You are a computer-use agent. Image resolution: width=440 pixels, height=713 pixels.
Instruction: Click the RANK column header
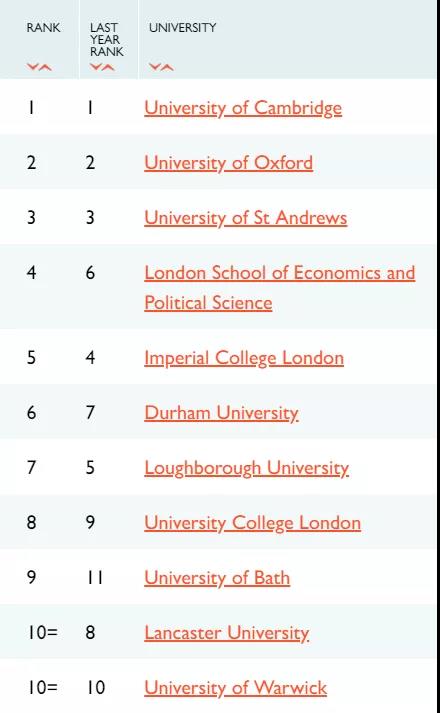click(x=43, y=28)
